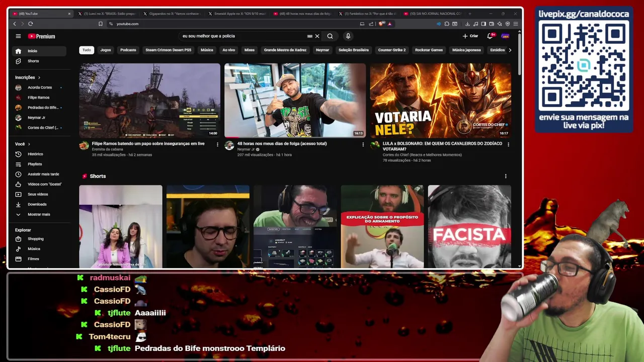Click the Brave shields lion icon
Image resolution: width=644 pixels, height=362 pixels.
[382, 24]
